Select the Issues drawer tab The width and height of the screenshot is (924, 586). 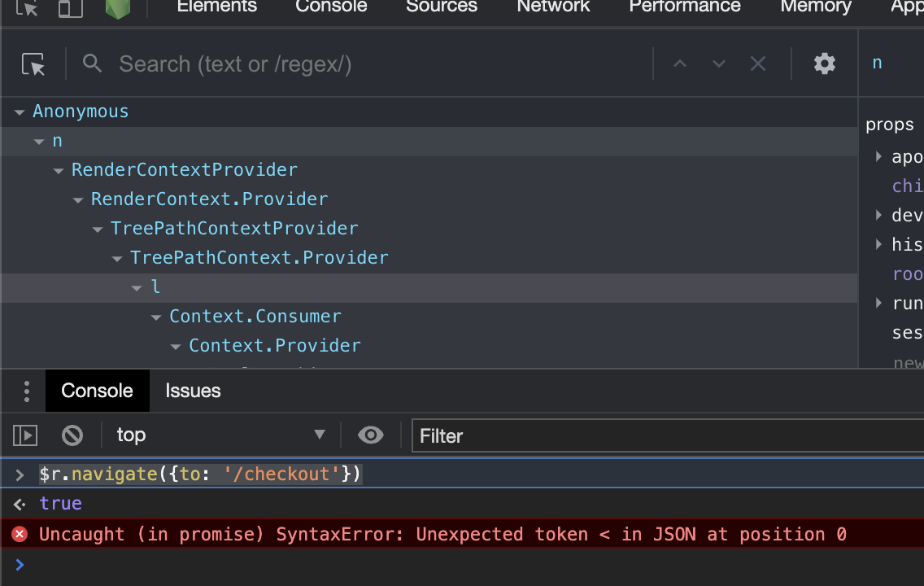[x=193, y=391]
